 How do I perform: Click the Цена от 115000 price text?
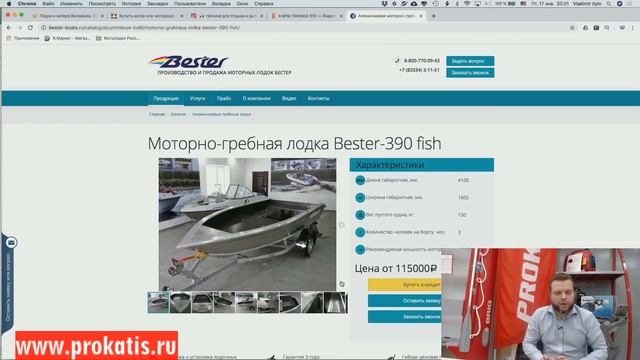[x=396, y=268]
